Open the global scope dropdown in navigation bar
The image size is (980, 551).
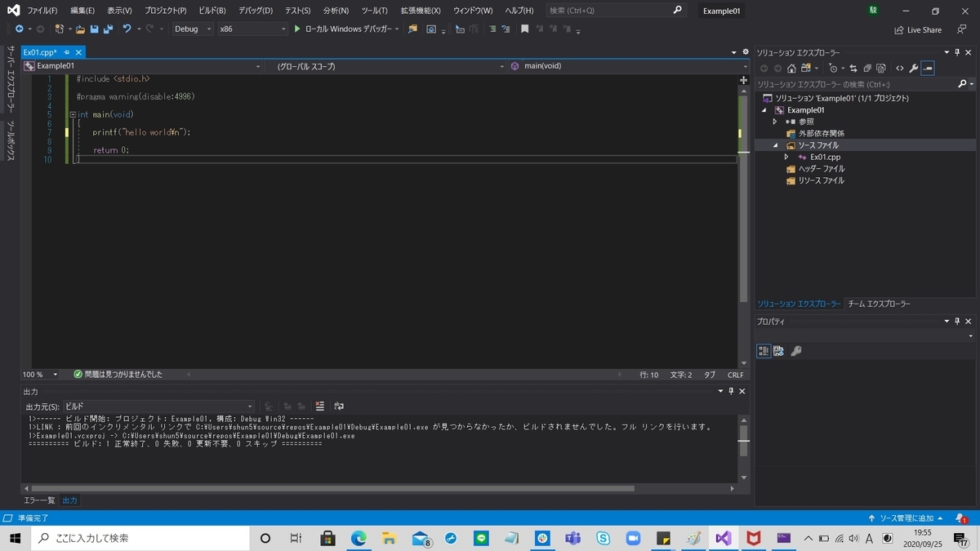pos(385,66)
